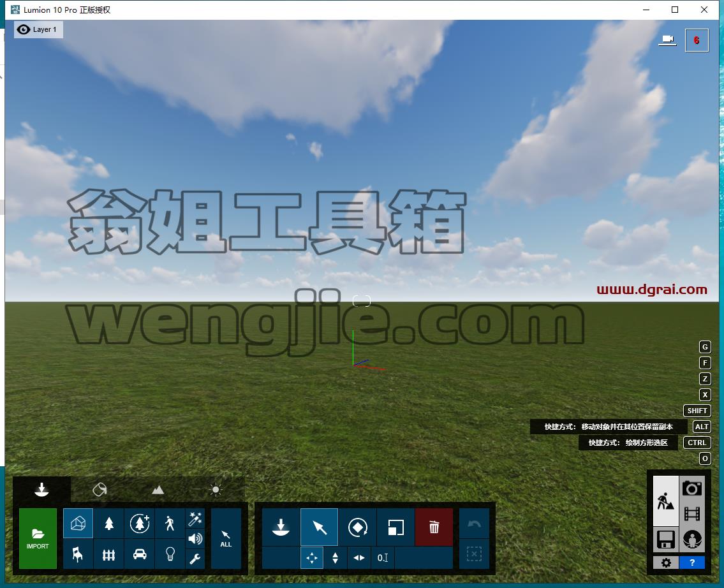Click the X shortcut key hint
This screenshot has width=724, height=588.
705,395
